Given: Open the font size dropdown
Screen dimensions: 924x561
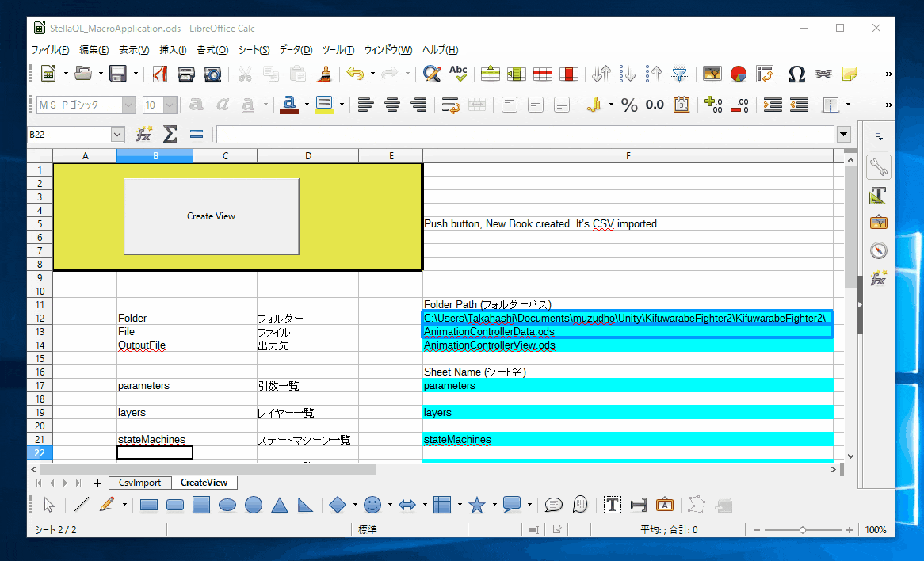Looking at the screenshot, I should pos(170,105).
